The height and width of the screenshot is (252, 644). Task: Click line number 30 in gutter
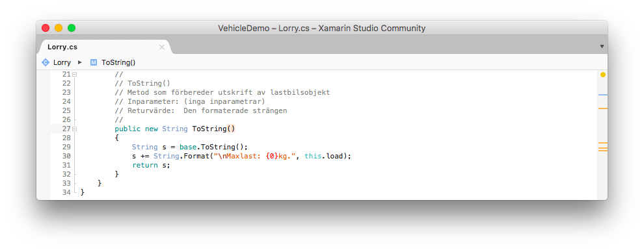click(66, 156)
